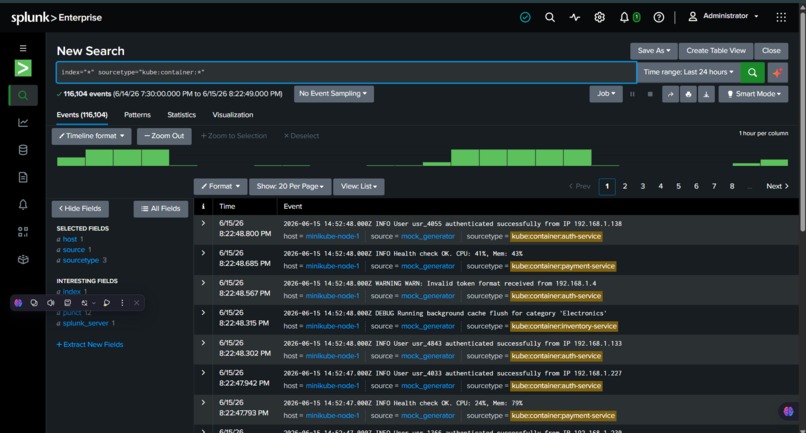806x433 pixels.
Task: Switch to the Patterns tab
Action: pos(137,115)
